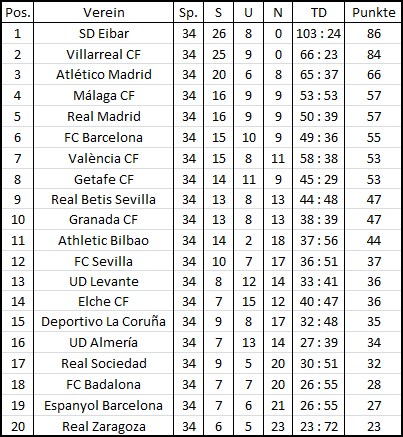Click the Atlético Madrid cell

click(104, 75)
